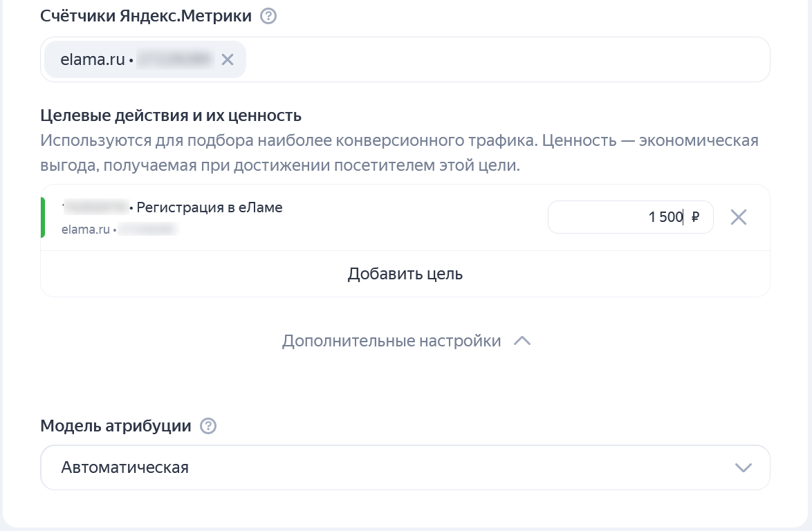
Task: Delete the Регистрация в еЛаме goal
Action: (x=738, y=217)
